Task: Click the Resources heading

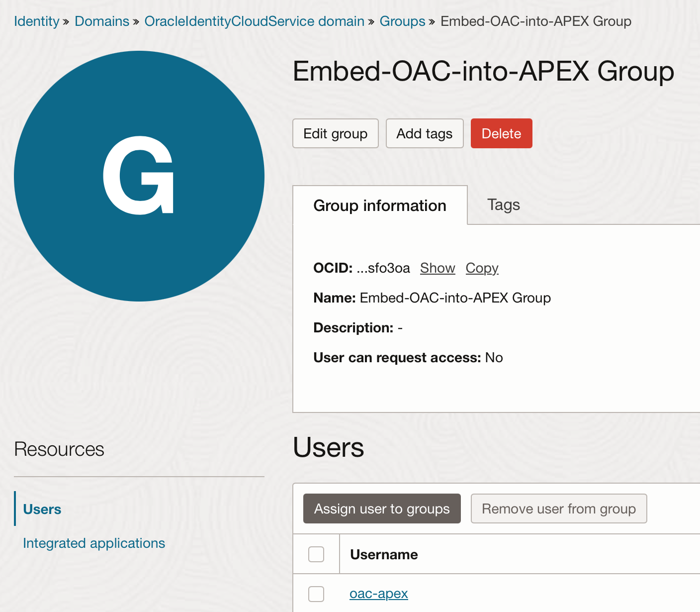Action: 59,449
